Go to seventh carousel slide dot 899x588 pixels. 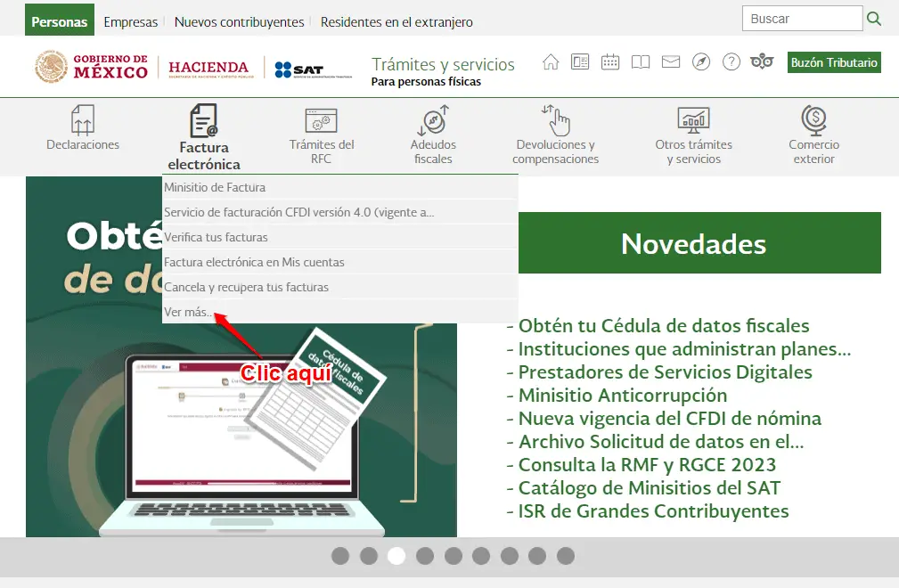coord(509,556)
